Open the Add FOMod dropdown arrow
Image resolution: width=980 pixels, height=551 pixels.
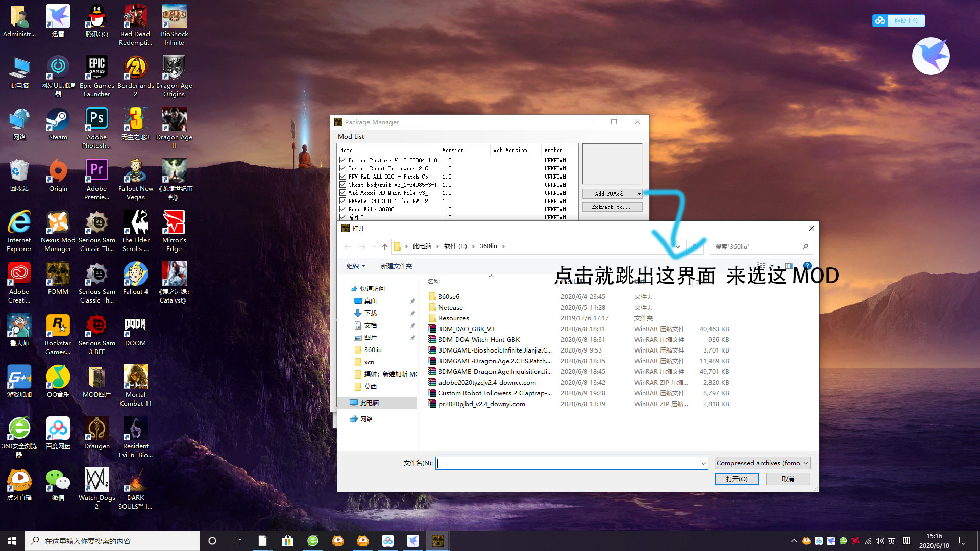point(639,194)
